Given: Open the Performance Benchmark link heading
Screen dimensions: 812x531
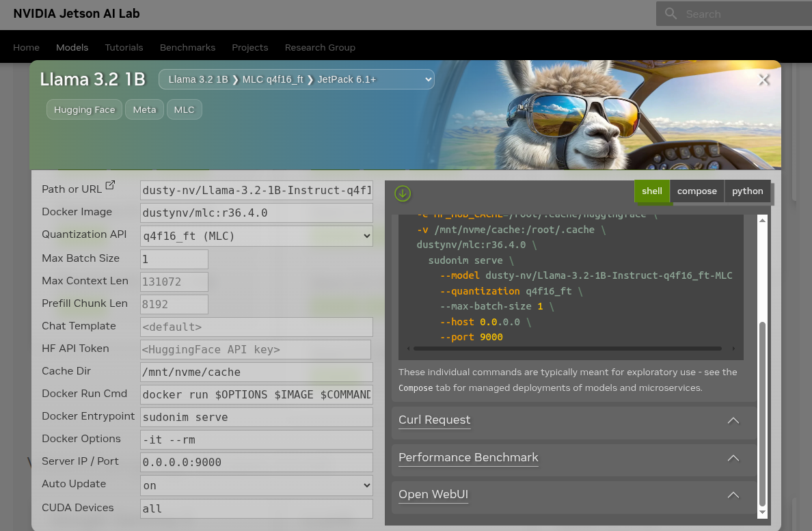Looking at the screenshot, I should pos(468,457).
